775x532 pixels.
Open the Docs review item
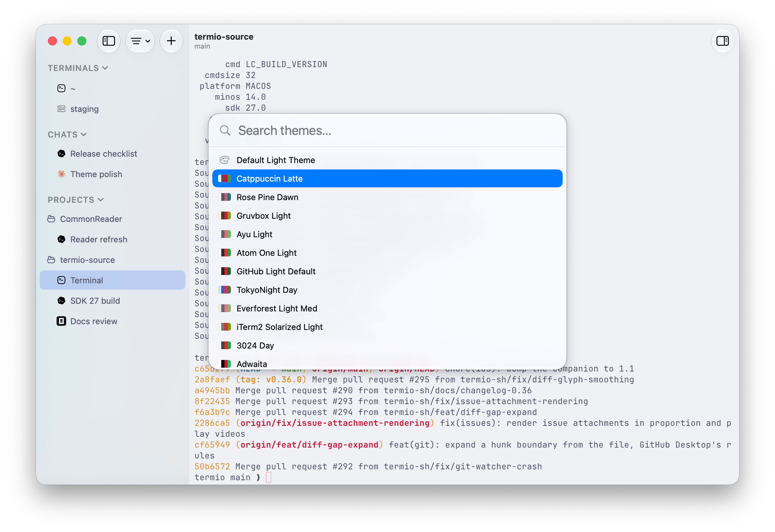tap(113, 321)
